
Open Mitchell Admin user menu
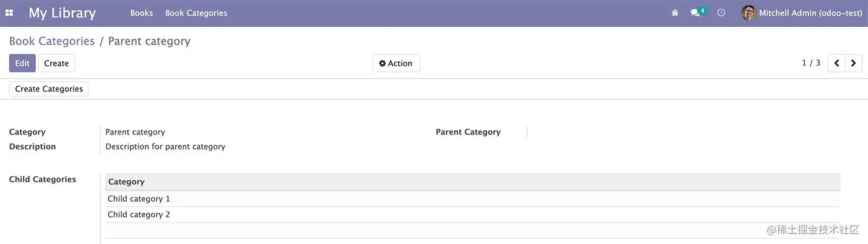[x=810, y=13]
